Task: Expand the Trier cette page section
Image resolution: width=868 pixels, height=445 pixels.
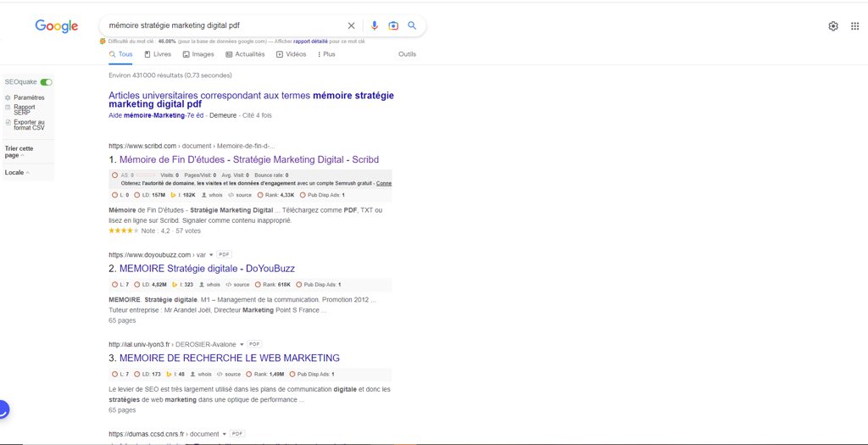Action: click(19, 152)
